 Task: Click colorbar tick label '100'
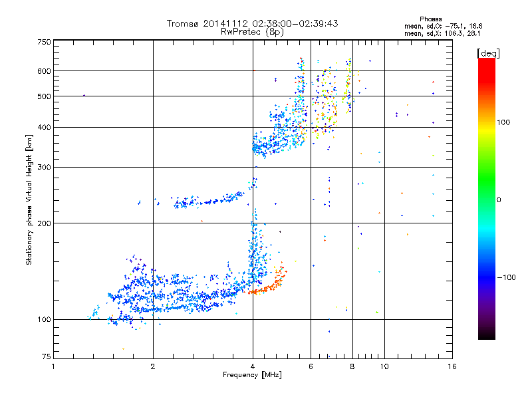pyautogui.click(x=503, y=122)
